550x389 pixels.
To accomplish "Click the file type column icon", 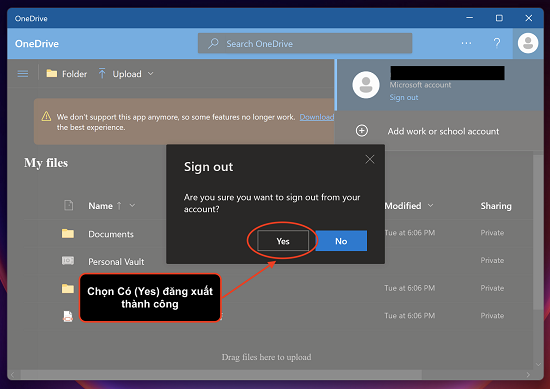I will 69,205.
